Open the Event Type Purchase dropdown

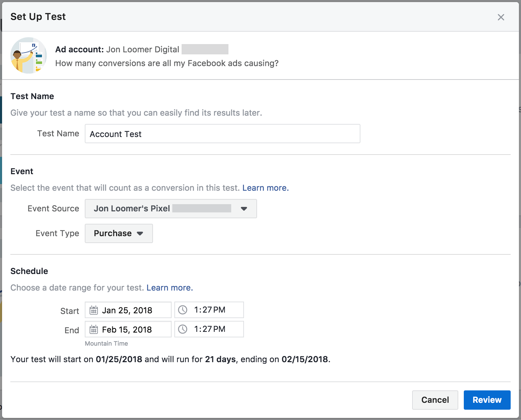point(119,233)
